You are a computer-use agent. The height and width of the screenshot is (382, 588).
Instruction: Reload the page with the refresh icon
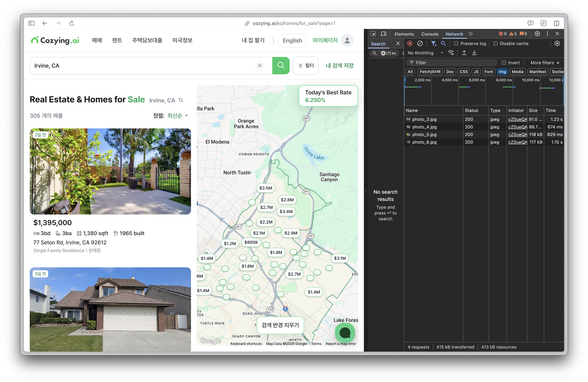[x=72, y=23]
